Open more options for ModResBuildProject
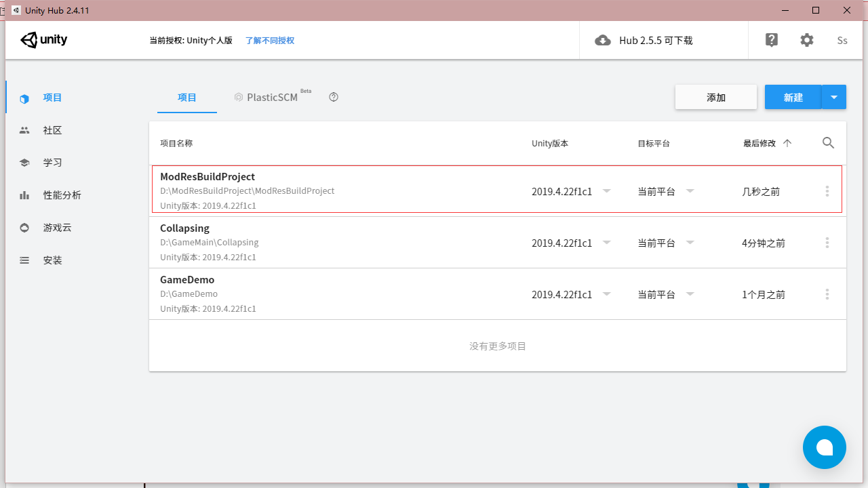 click(827, 191)
